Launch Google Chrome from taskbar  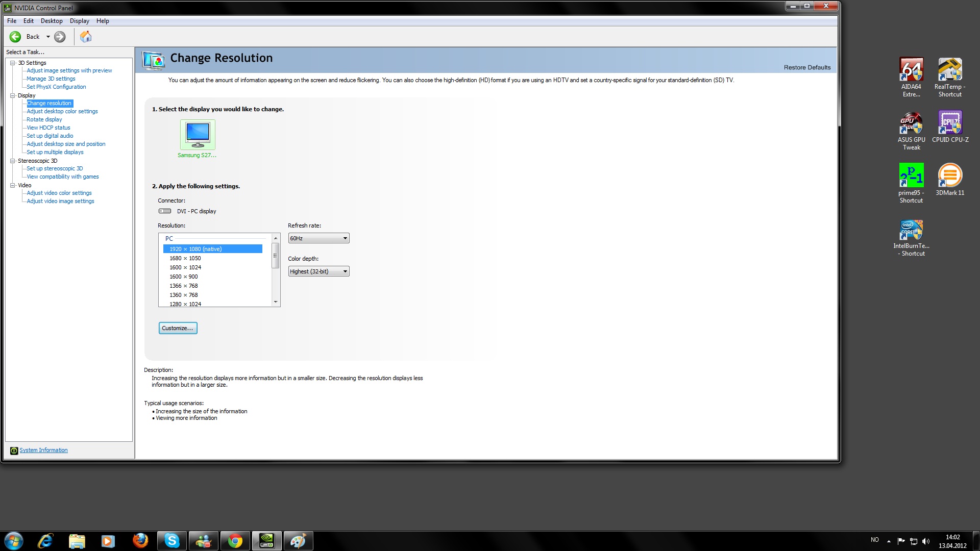[x=235, y=541]
